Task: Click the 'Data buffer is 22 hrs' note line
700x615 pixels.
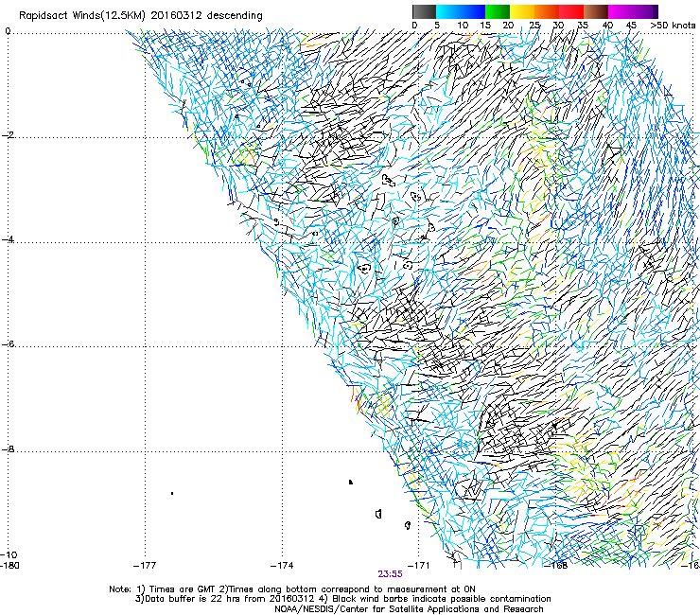Action: (x=342, y=599)
